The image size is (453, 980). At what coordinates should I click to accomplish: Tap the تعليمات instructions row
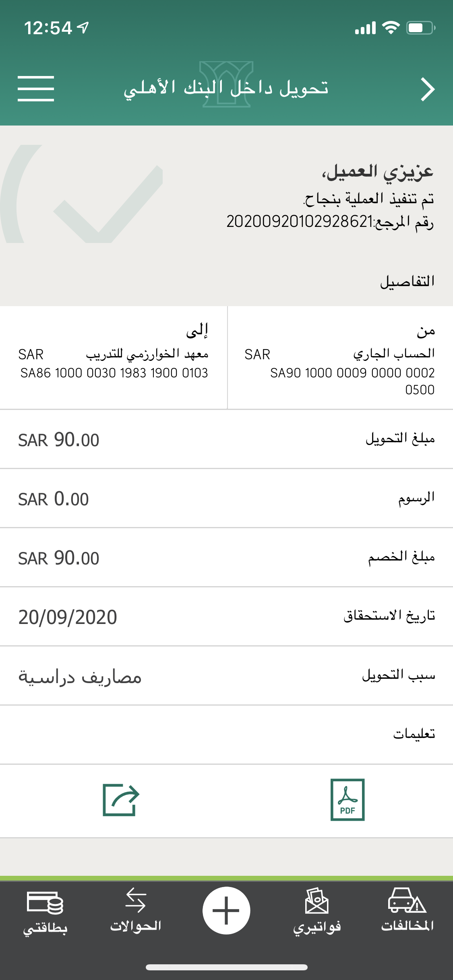click(226, 735)
